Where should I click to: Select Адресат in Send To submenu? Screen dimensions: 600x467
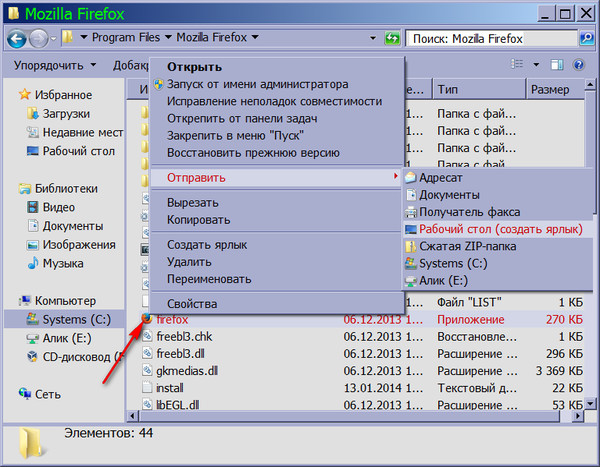(x=498, y=178)
